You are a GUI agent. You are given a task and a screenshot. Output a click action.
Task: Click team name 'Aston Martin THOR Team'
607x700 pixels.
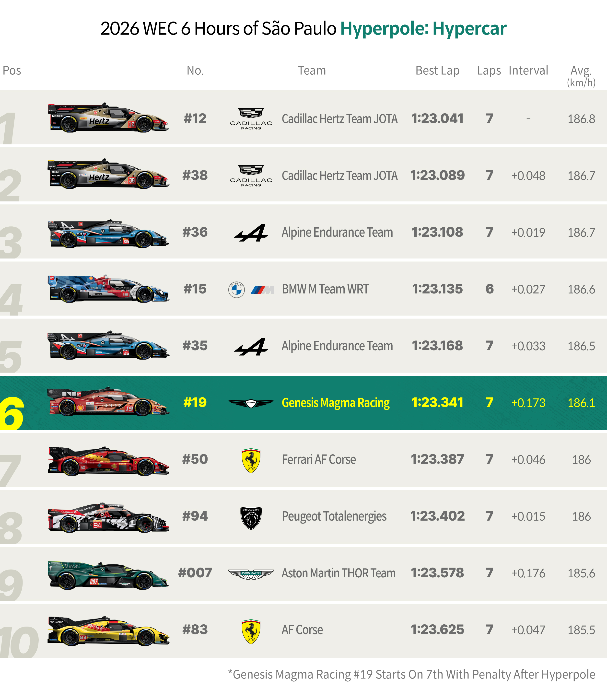click(x=339, y=573)
